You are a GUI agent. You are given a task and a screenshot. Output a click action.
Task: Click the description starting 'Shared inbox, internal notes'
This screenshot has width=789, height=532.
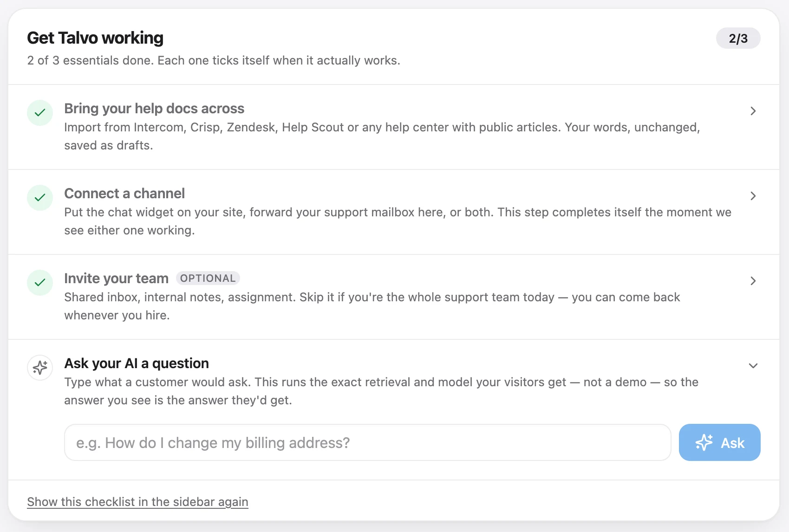[x=372, y=306]
